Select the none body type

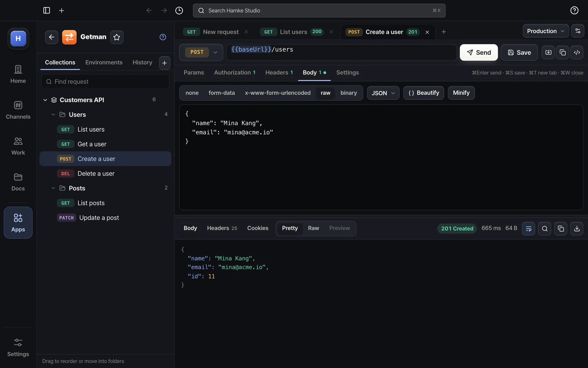pyautogui.click(x=192, y=93)
